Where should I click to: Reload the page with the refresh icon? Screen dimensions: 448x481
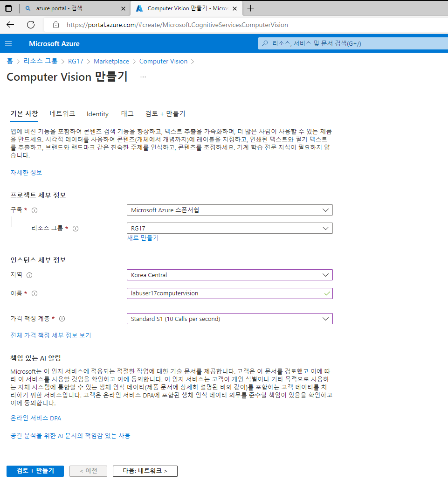tap(31, 25)
